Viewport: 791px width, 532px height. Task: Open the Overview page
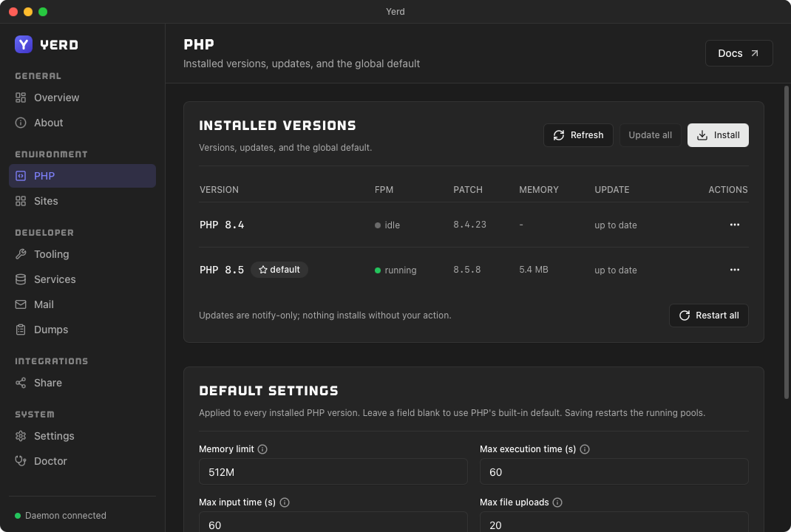click(x=82, y=98)
